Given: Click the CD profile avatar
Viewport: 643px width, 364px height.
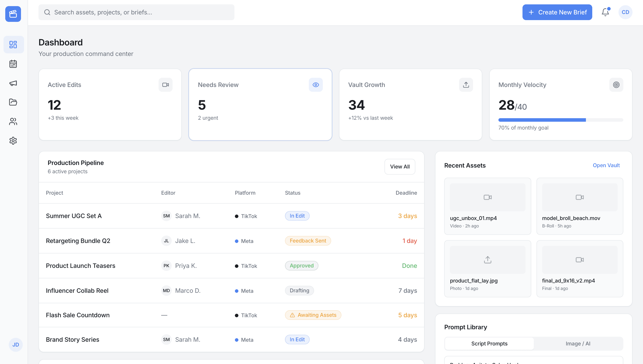Looking at the screenshot, I should [625, 12].
